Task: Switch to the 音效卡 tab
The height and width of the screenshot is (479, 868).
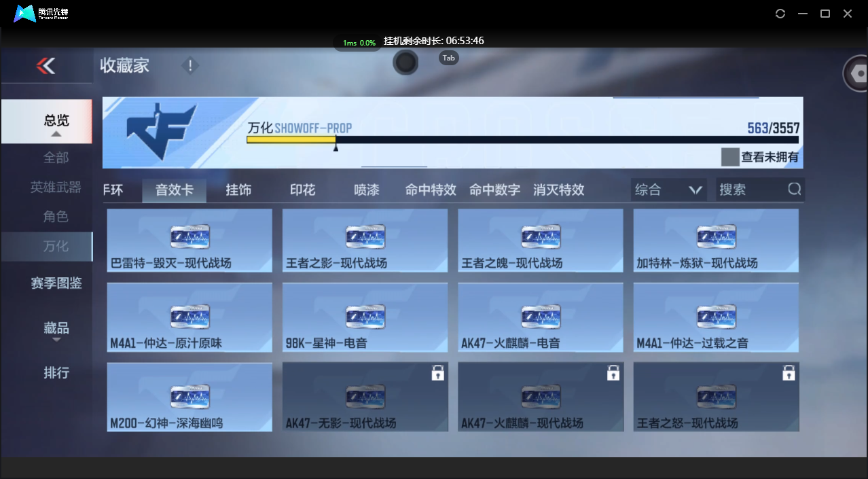Action: [x=174, y=190]
